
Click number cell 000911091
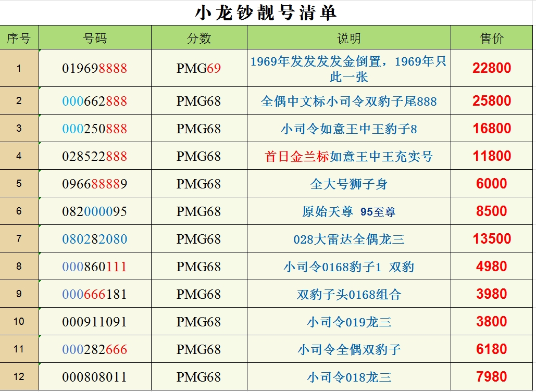(x=95, y=322)
